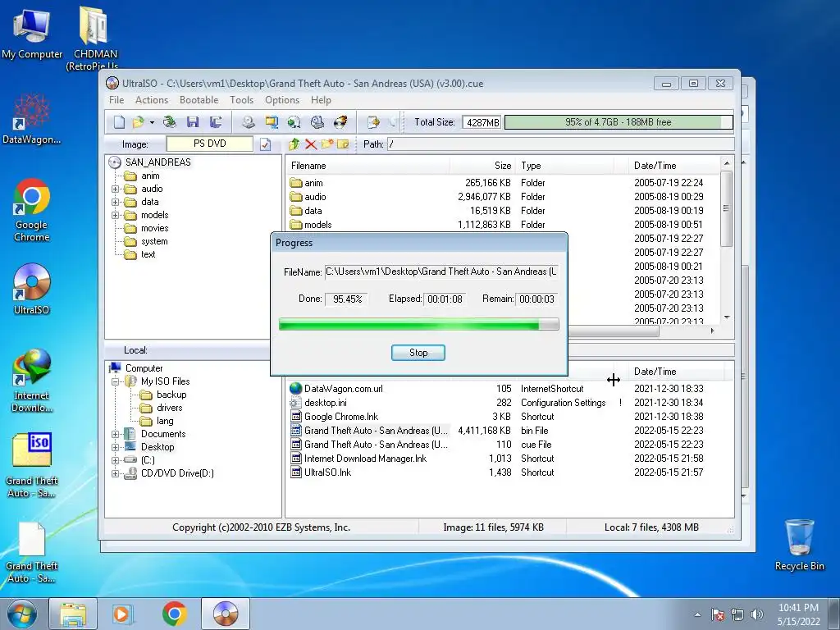Click the Save floppy disk toolbar icon
This screenshot has height=630, width=840.
click(193, 122)
